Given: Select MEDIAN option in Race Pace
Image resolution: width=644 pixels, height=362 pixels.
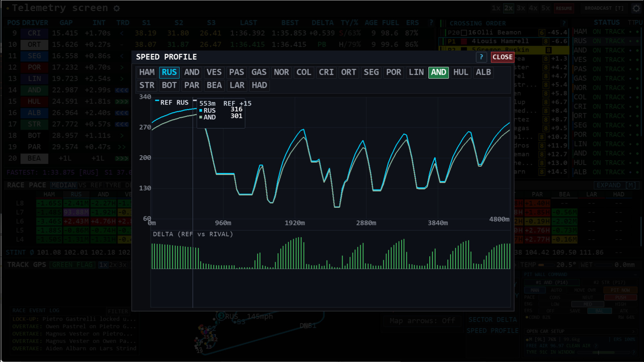Looking at the screenshot, I should click(63, 185).
